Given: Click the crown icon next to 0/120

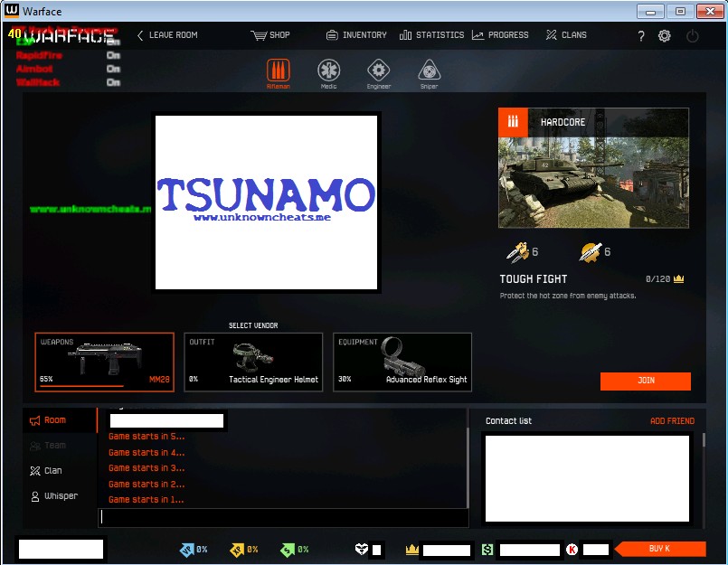Looking at the screenshot, I should click(679, 279).
